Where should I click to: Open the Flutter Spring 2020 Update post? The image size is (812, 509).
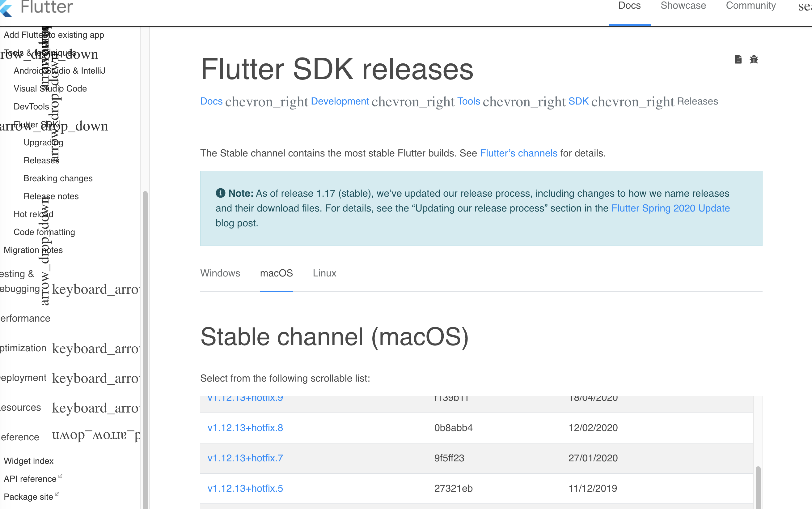pos(670,208)
